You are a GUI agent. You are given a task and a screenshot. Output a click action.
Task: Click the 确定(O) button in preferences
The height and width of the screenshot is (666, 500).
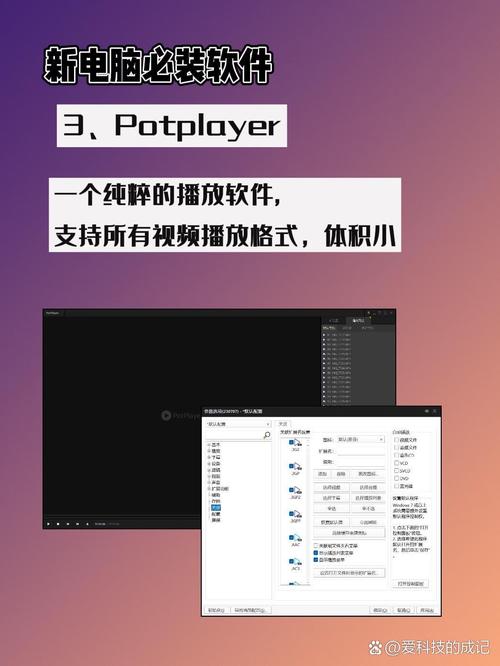click(x=380, y=610)
